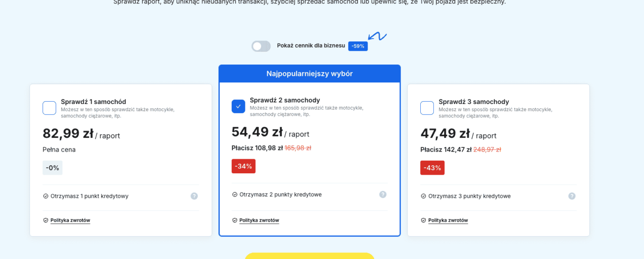The width and height of the screenshot is (644, 259).
Task: Click shield icon in 3 samochody card
Action: coord(424,220)
